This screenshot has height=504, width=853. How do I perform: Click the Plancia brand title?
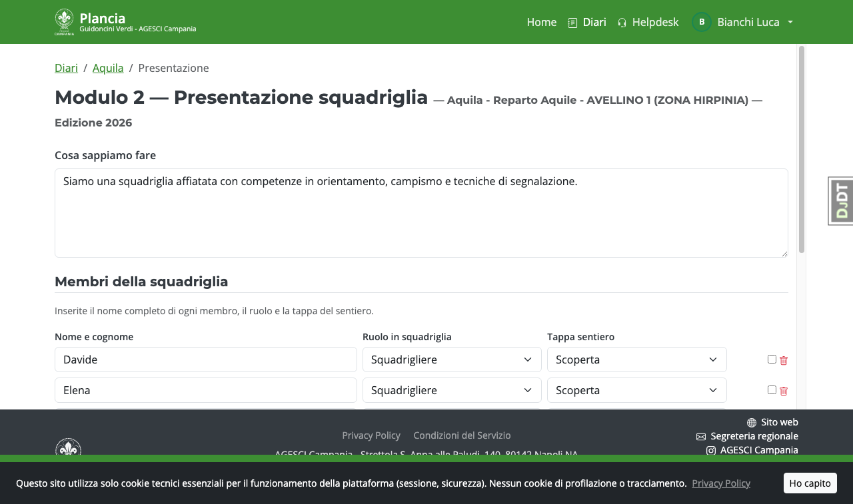pyautogui.click(x=102, y=18)
